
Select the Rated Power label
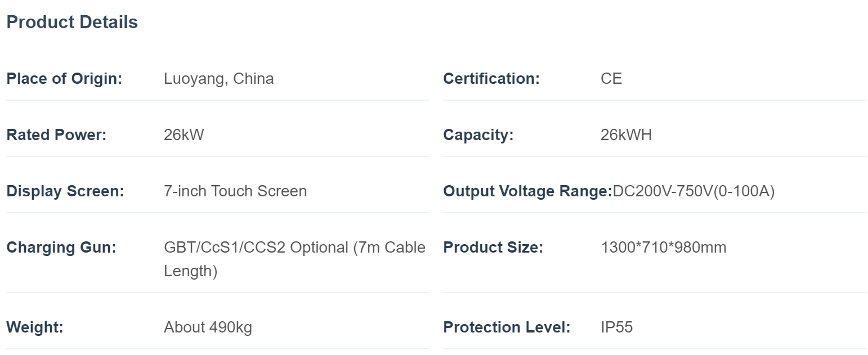pos(56,135)
